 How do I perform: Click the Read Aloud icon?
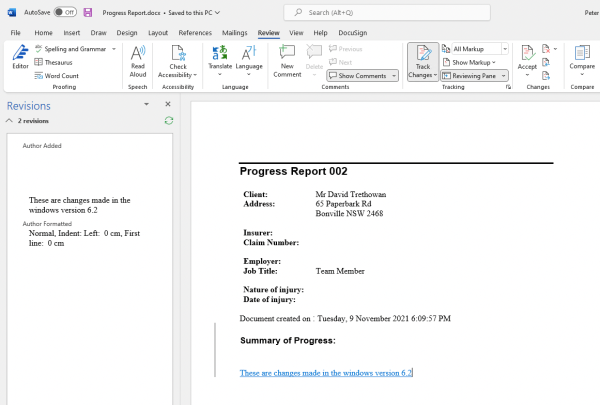[x=138, y=56]
